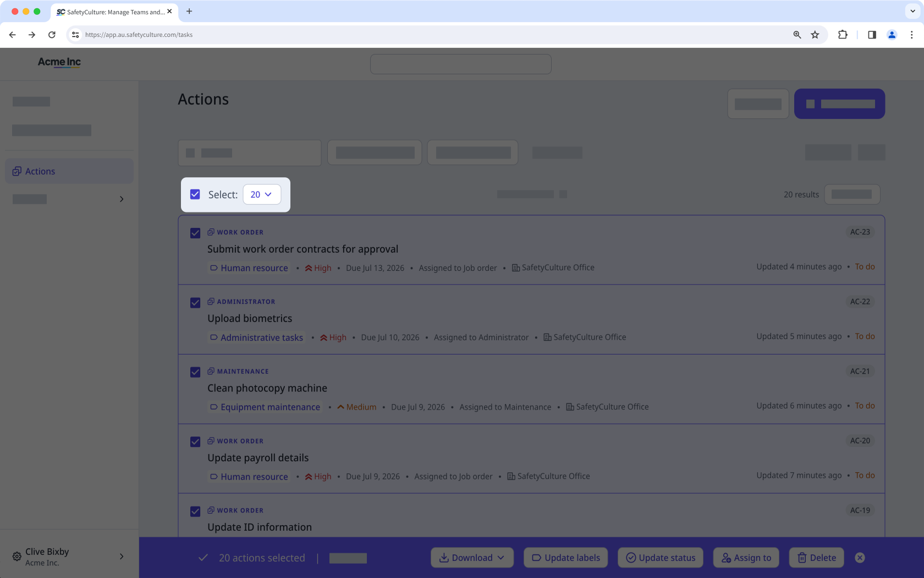
Task: Open a new browser tab
Action: (x=189, y=11)
